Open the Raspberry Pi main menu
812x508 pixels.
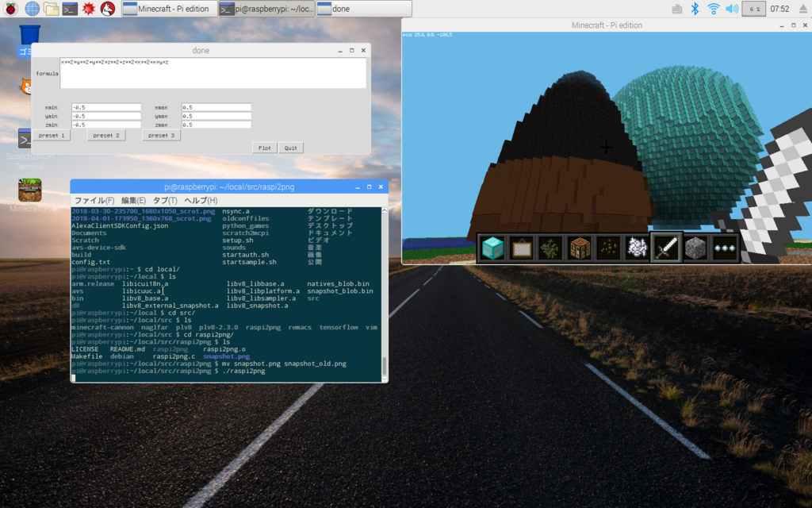10,8
